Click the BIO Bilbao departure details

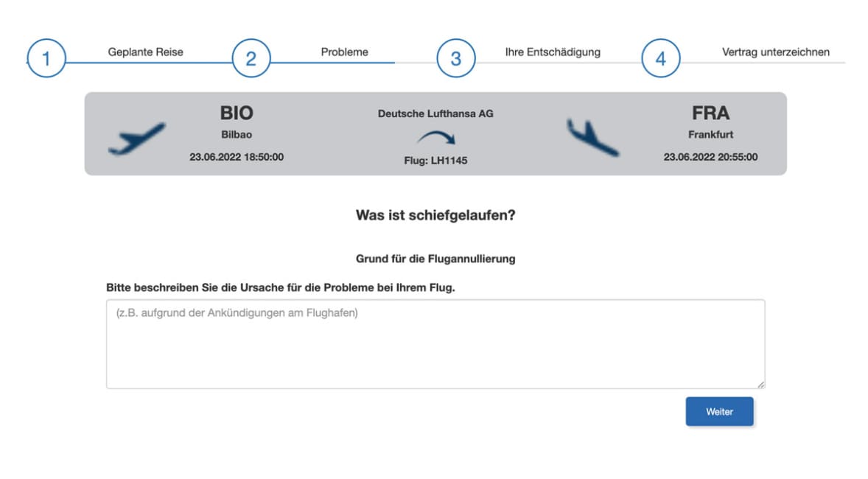point(237,133)
